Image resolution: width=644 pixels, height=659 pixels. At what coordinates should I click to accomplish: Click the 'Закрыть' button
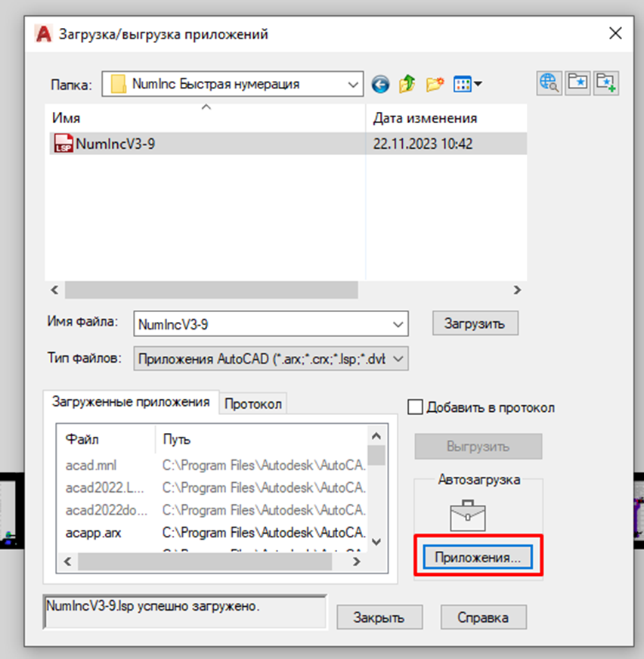point(379,617)
